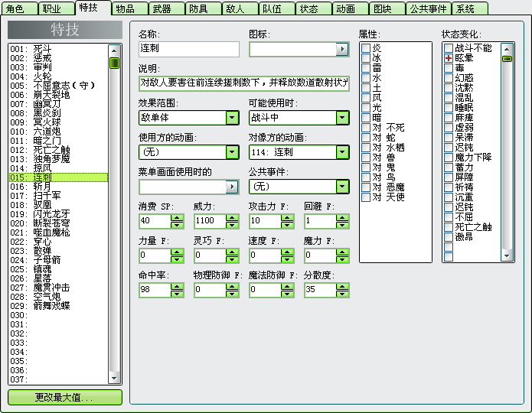Image resolution: width=532 pixels, height=413 pixels.
Task: Select skill 016: 斩月
Action: click(58, 187)
